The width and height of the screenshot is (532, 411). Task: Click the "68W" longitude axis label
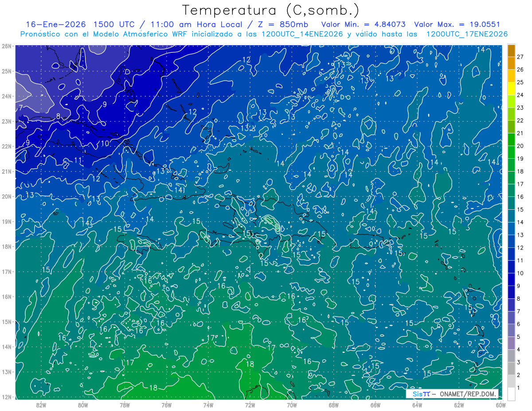[334, 405]
